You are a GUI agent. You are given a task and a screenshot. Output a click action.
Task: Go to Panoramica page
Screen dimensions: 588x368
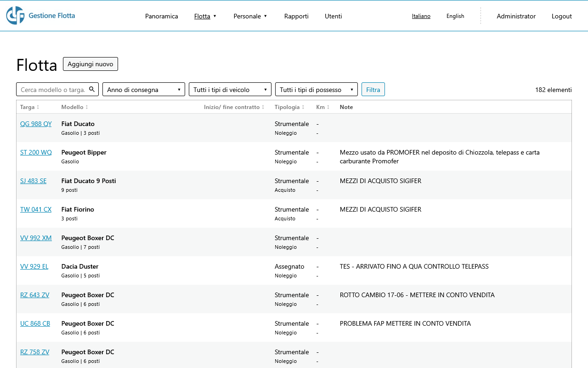click(x=162, y=16)
